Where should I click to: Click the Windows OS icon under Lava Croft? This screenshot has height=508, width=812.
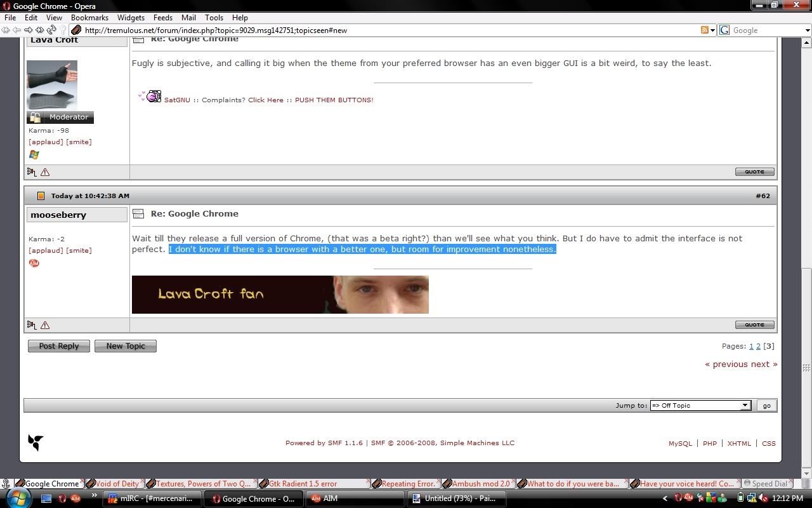point(34,154)
